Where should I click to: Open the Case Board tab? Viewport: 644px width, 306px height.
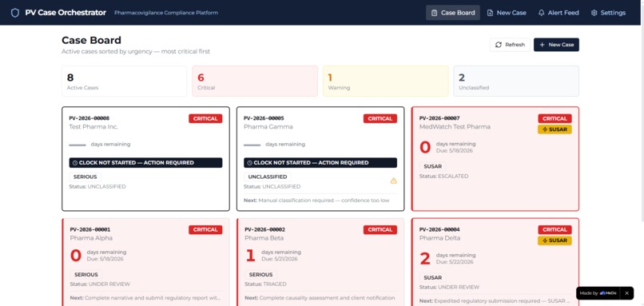(452, 13)
